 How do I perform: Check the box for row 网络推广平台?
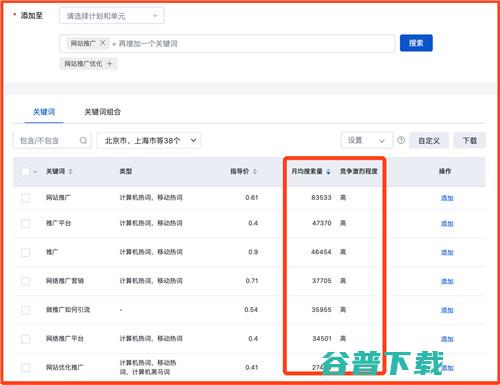25,339
